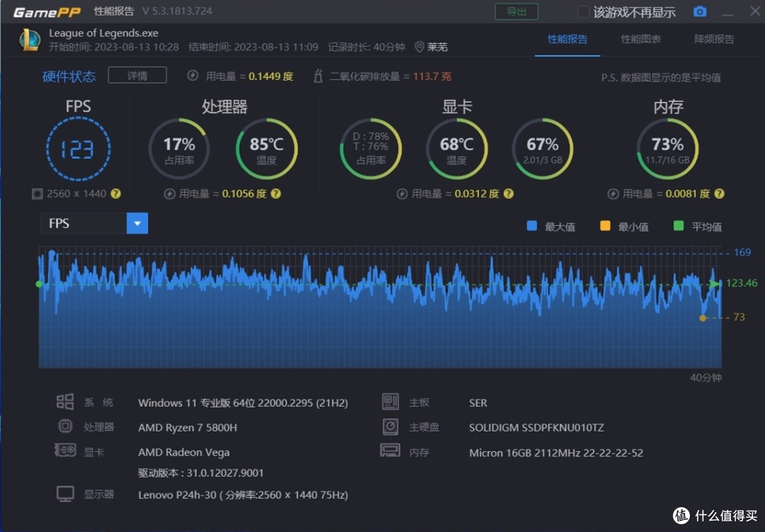Click the orange 最小值 legend swatch
The width and height of the screenshot is (765, 532).
[x=605, y=225]
